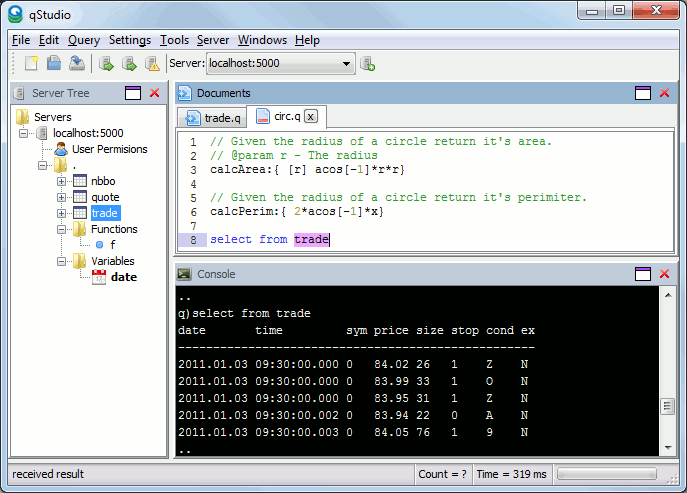Click the calendar icon beside date variable
The image size is (687, 493).
click(x=99, y=277)
